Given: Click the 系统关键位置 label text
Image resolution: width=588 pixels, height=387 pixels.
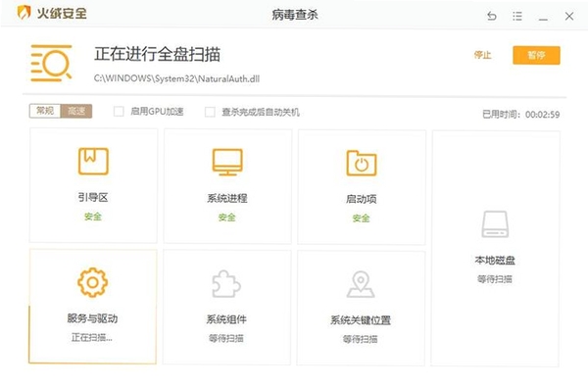Looking at the screenshot, I should 361,319.
